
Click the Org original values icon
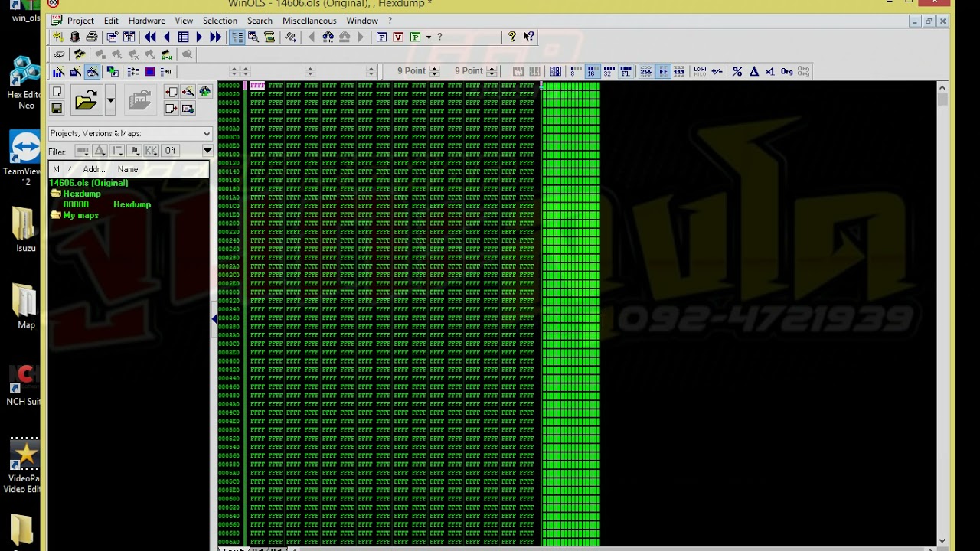point(786,71)
